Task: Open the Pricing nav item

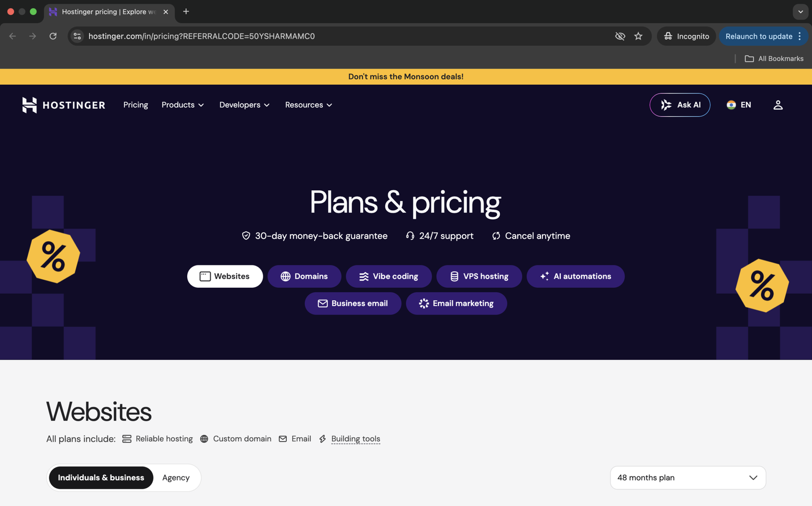Action: point(136,105)
